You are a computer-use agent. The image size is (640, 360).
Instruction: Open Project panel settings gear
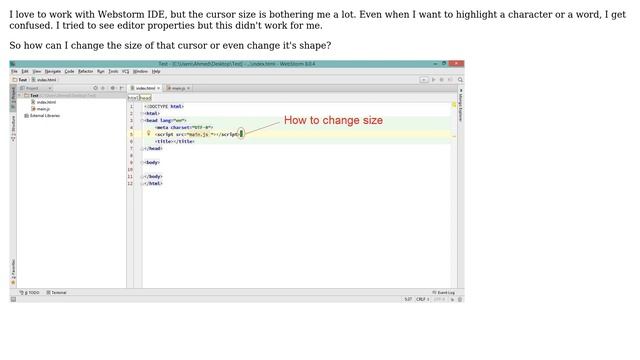113,88
